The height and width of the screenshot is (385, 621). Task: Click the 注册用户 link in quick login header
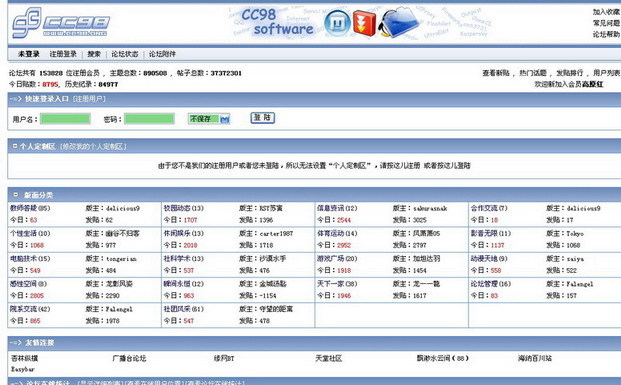[89, 99]
